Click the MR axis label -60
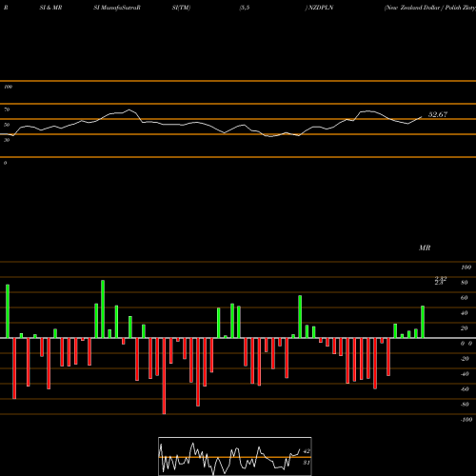Viewport: 476px width, 476px height. 465,389
